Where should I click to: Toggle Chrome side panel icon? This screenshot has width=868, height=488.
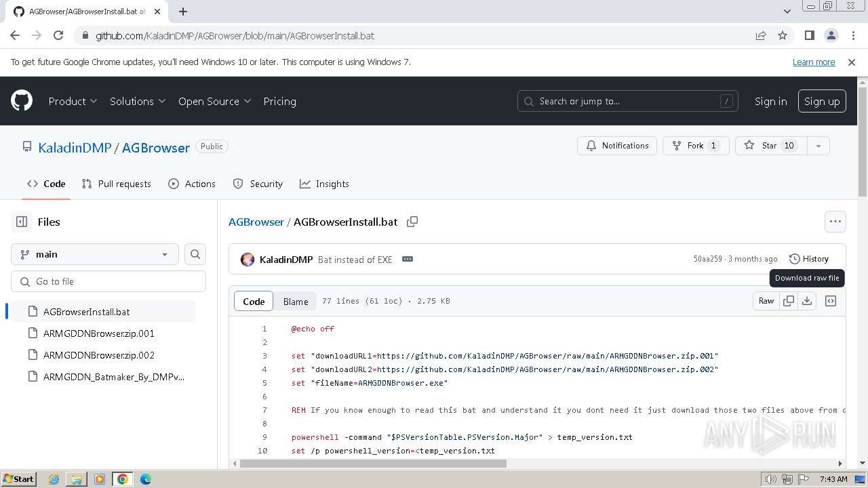click(810, 35)
